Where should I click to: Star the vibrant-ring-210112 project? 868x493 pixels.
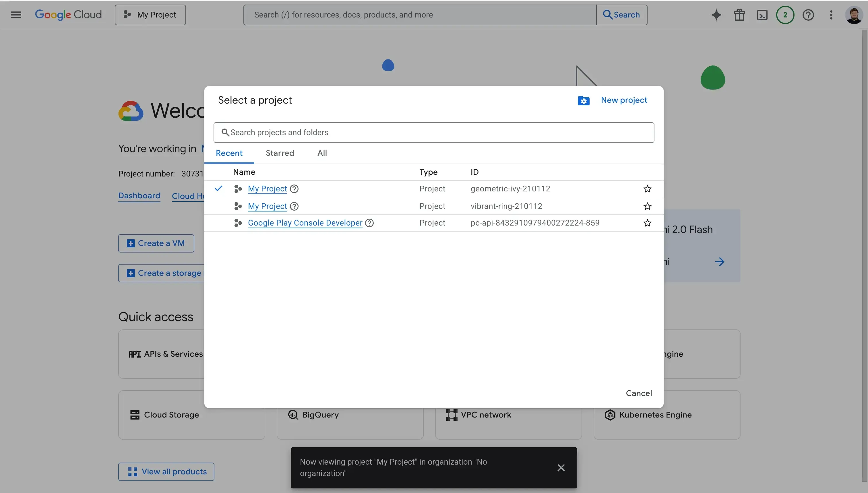tap(647, 206)
